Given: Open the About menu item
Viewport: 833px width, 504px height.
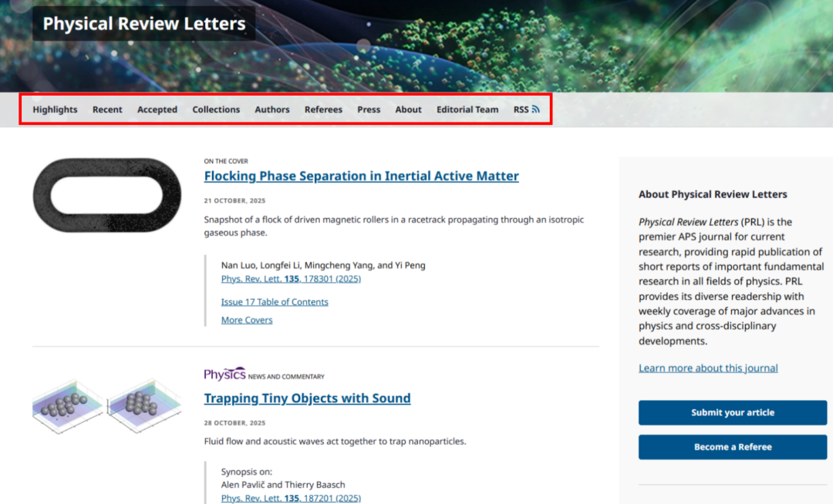Looking at the screenshot, I should (x=408, y=109).
